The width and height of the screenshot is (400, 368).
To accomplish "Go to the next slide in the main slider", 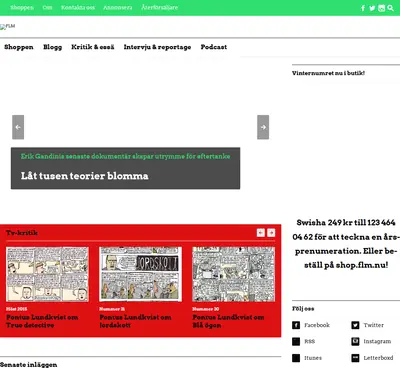I will pos(263,127).
